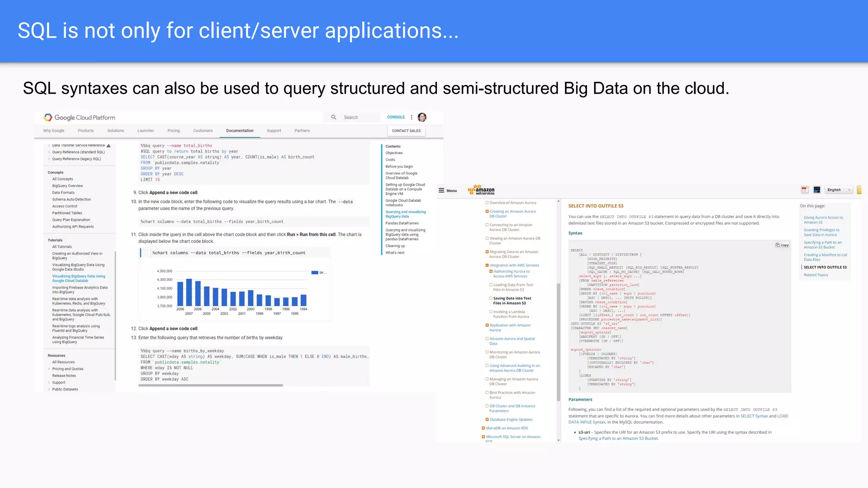Viewport: 868px width, 488px height.
Task: Open the Launcher tab
Action: click(146, 131)
